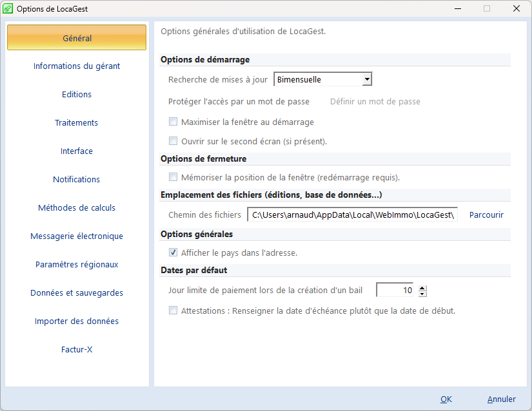Minimize the Options de LocaGest window
532x411 pixels.
(x=458, y=8)
